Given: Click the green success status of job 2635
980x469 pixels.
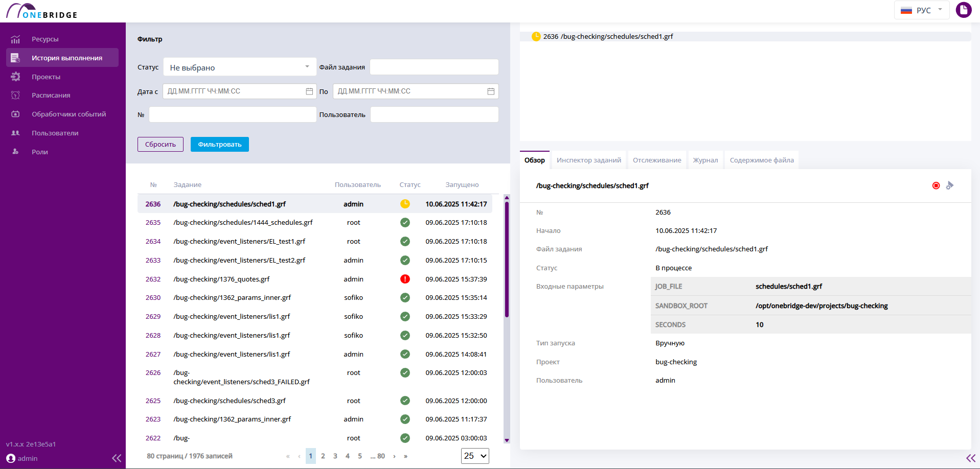Looking at the screenshot, I should point(405,223).
